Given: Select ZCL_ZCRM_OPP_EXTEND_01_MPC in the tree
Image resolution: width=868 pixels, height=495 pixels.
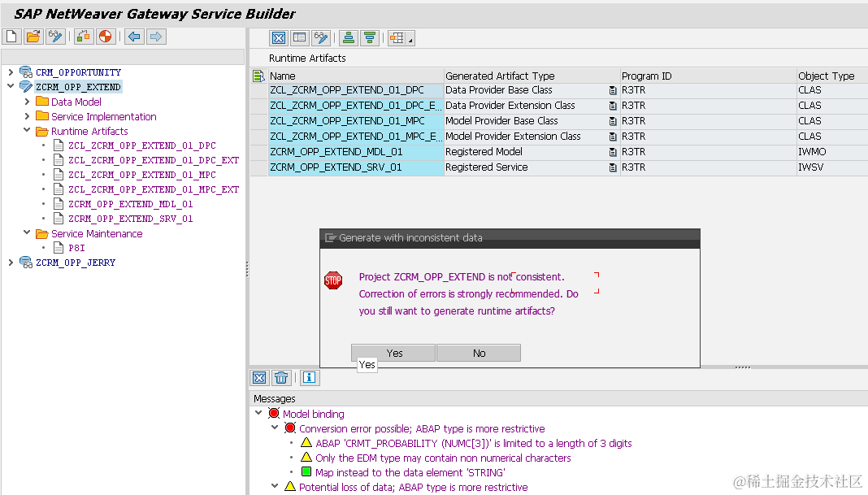Looking at the screenshot, I should pyautogui.click(x=142, y=175).
